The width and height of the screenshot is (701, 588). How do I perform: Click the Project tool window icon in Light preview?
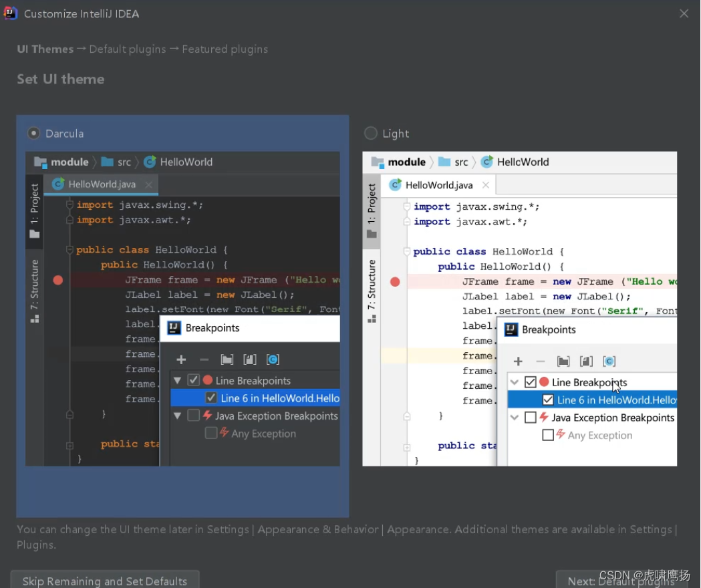point(372,234)
